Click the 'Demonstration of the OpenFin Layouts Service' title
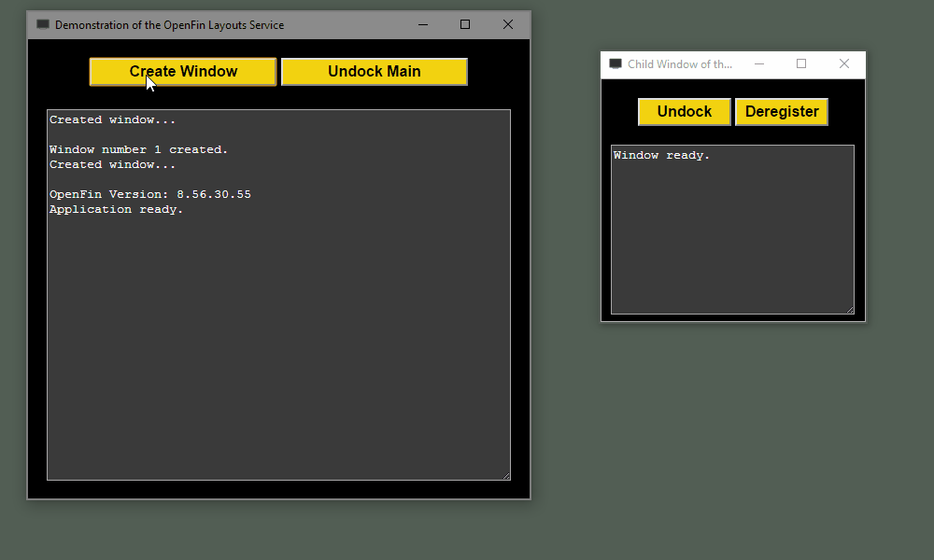The height and width of the screenshot is (560, 934). (x=170, y=25)
